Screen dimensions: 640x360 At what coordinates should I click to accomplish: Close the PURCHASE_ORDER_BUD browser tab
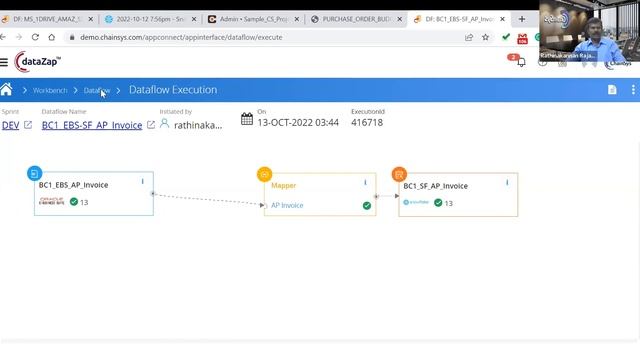pyautogui.click(x=400, y=19)
